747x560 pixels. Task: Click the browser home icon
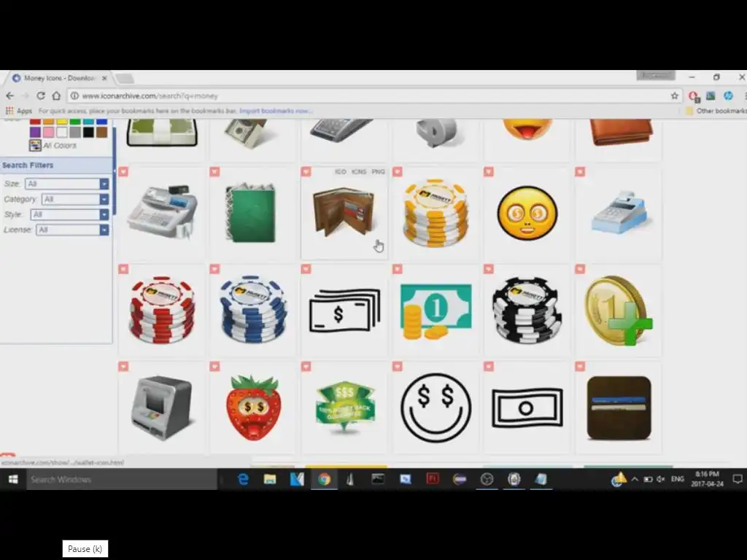click(x=56, y=96)
